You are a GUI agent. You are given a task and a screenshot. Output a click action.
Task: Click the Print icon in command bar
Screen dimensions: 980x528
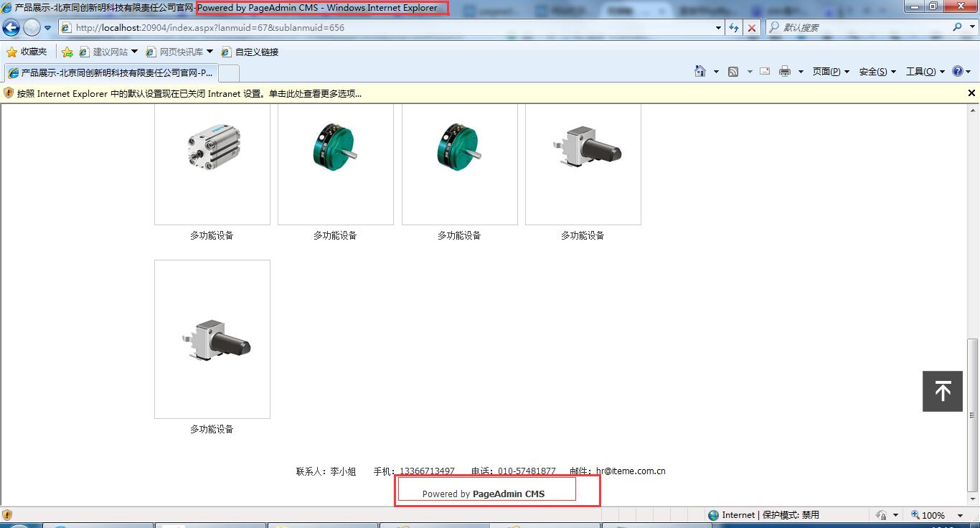click(x=784, y=71)
